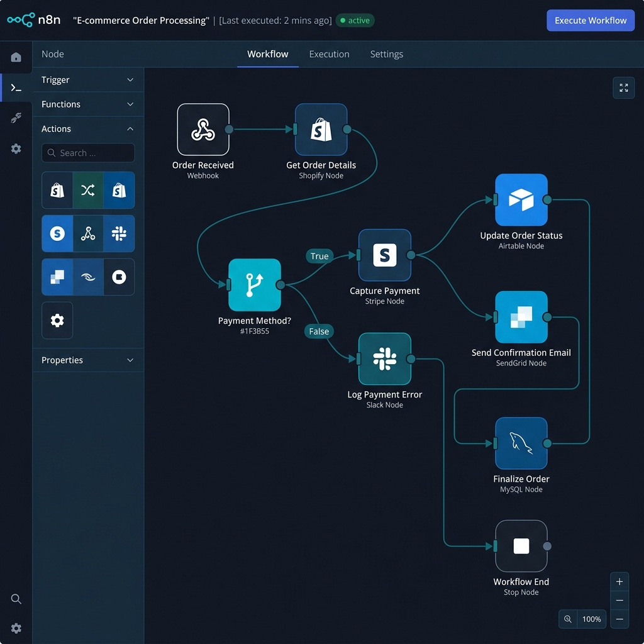Select the Workflow End stop node

pos(521,546)
